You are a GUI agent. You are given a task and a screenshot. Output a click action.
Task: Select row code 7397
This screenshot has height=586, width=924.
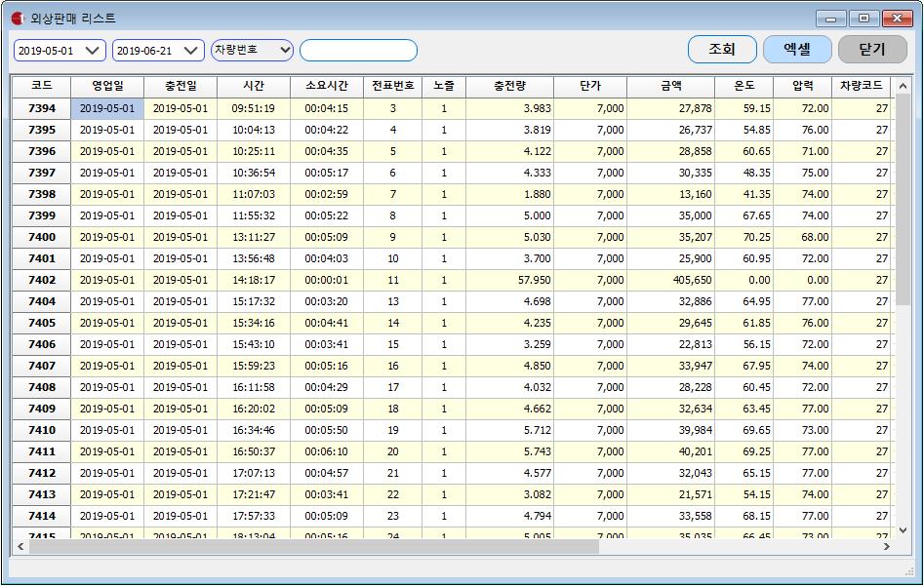(x=42, y=173)
